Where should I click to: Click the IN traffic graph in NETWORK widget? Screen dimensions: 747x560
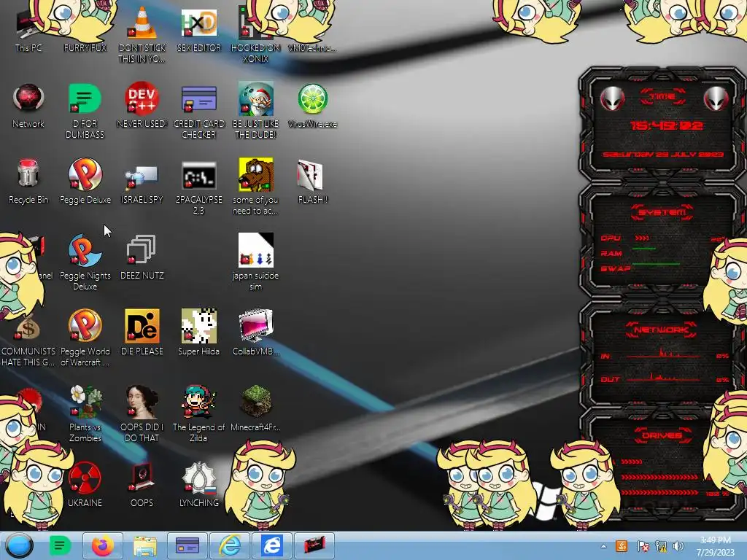[x=663, y=354]
